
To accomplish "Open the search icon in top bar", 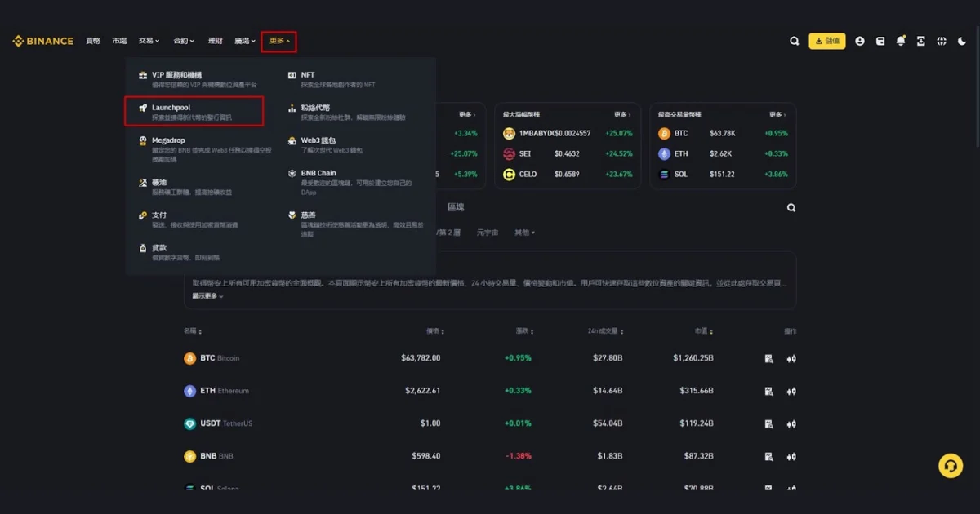I will pos(795,41).
